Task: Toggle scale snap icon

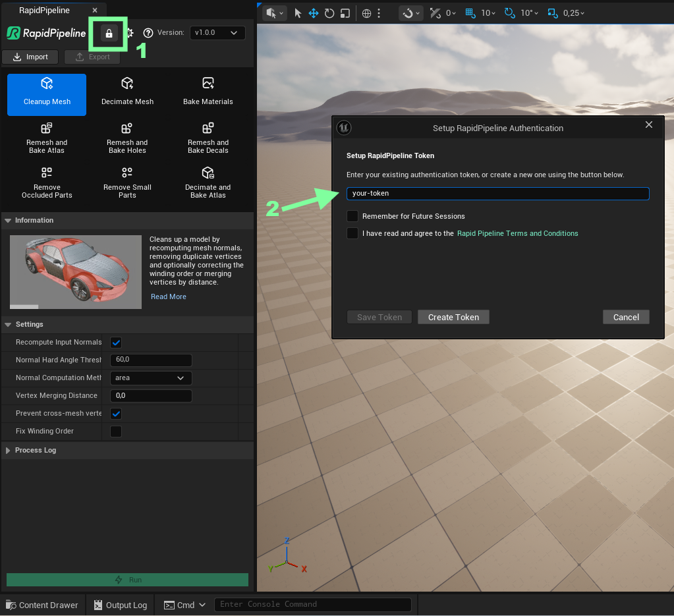Action: pyautogui.click(x=552, y=13)
